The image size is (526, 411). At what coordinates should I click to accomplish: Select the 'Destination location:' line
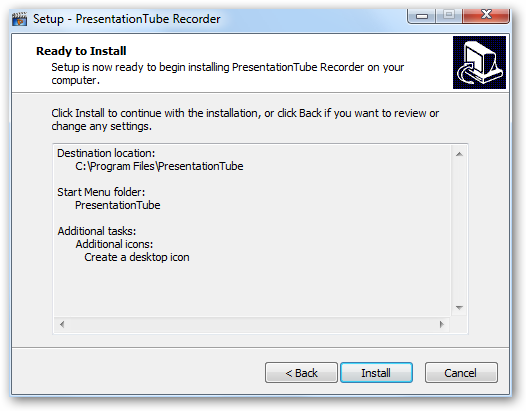106,153
